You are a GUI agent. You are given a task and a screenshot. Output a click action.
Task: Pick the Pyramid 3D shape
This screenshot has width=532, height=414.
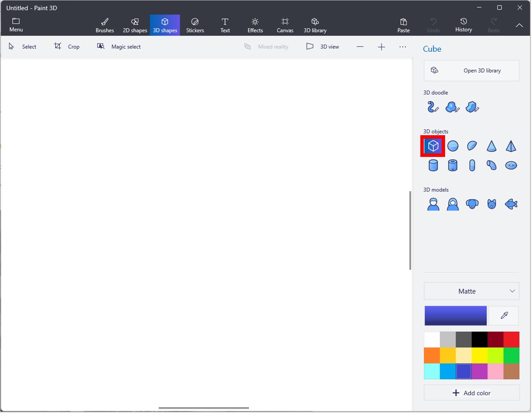click(x=510, y=146)
